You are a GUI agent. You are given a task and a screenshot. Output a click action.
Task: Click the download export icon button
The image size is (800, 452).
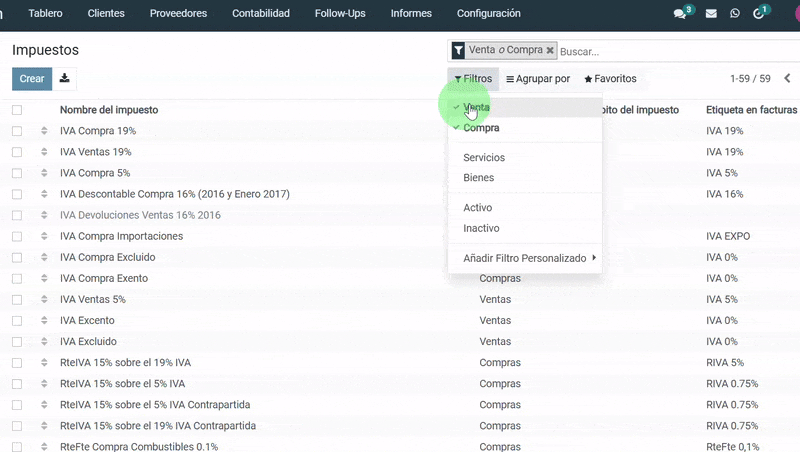pyautogui.click(x=65, y=79)
